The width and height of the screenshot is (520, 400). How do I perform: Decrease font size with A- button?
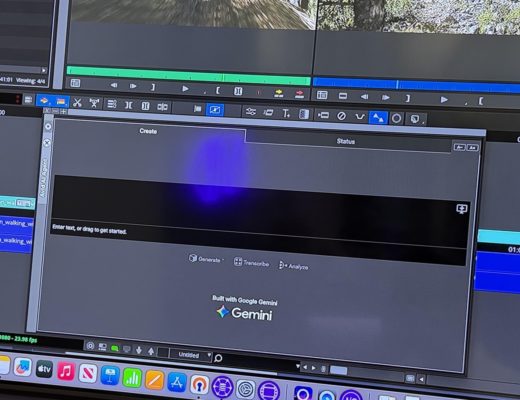pyautogui.click(x=460, y=147)
